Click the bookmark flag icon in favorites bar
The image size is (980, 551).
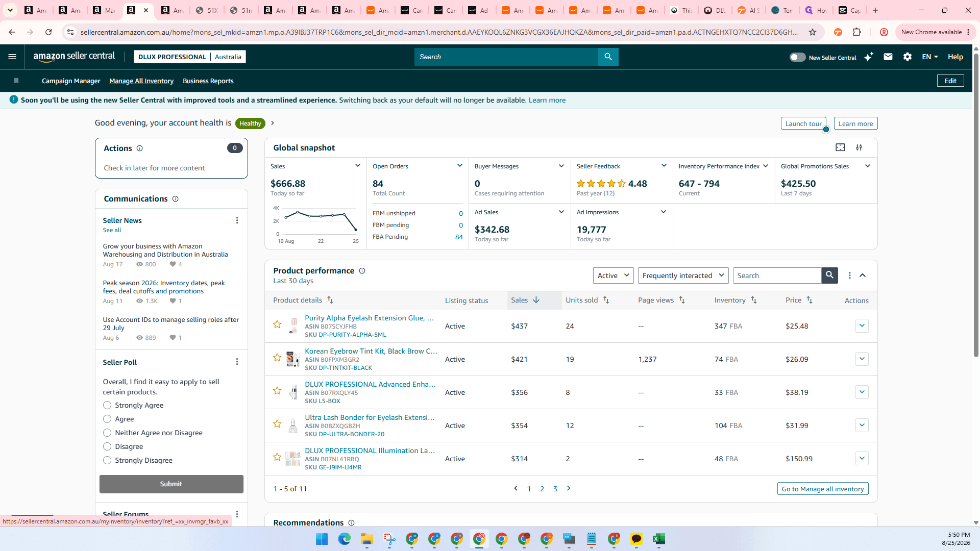pyautogui.click(x=16, y=81)
